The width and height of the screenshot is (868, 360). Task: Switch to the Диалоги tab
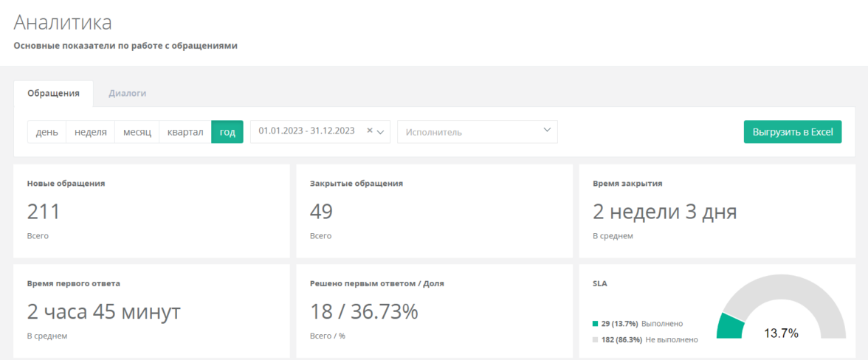coord(127,94)
